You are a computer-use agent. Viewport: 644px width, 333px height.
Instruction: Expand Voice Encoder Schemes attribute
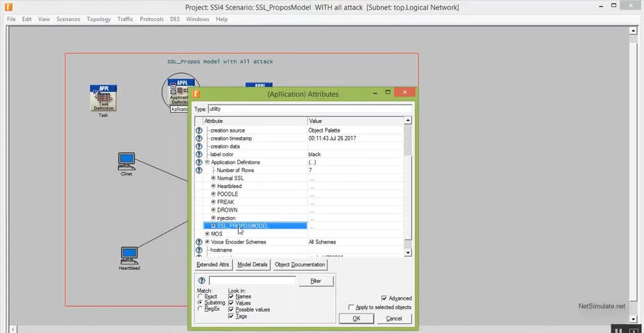207,242
